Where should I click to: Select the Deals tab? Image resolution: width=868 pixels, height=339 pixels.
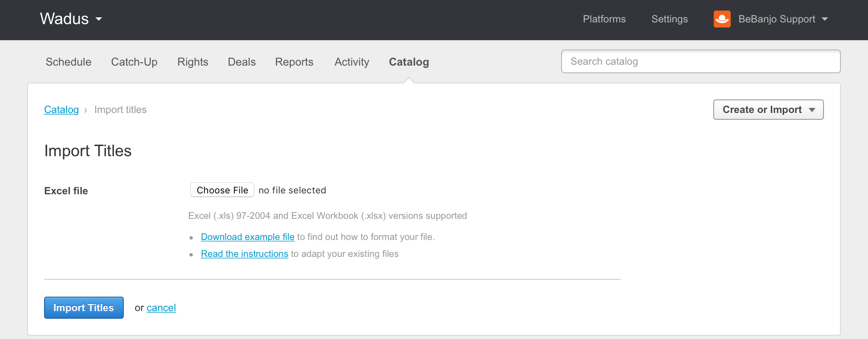click(x=242, y=62)
